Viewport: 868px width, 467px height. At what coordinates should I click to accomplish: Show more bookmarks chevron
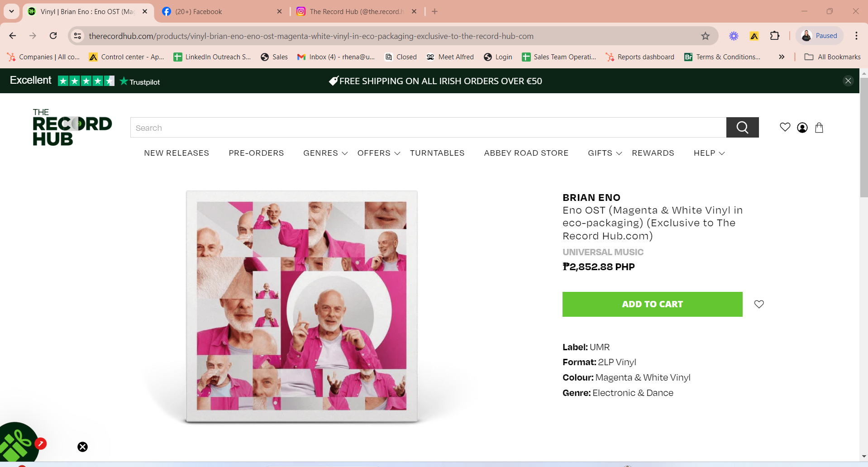782,57
